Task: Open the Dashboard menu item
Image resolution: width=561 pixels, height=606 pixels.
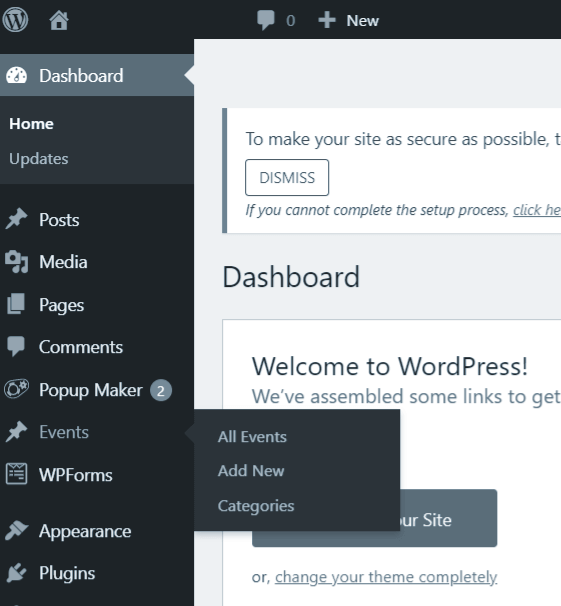Action: 97,75
